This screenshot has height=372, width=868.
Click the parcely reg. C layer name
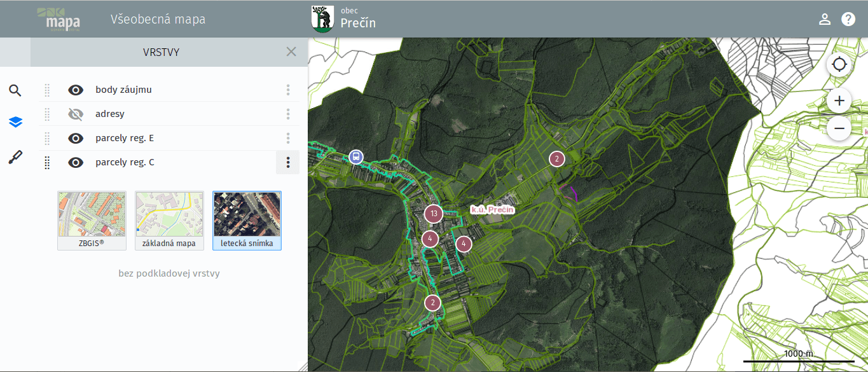125,162
